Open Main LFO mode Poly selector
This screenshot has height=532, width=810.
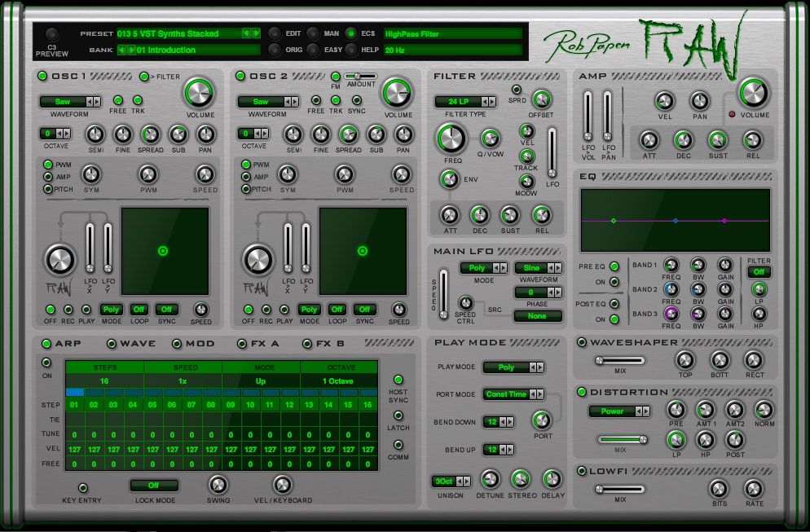click(x=483, y=268)
